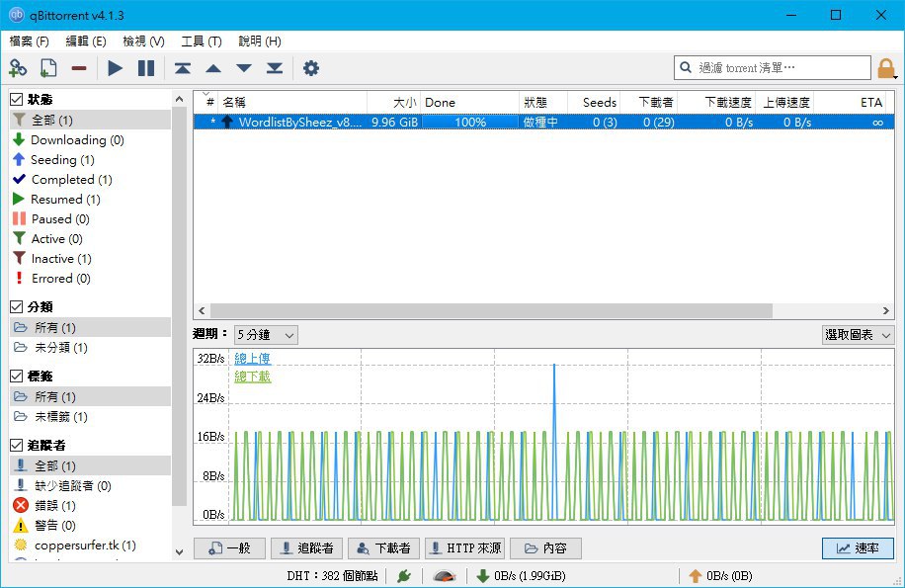Click the lock UI padlock icon
Viewport: 905px width, 588px height.
[x=886, y=68]
